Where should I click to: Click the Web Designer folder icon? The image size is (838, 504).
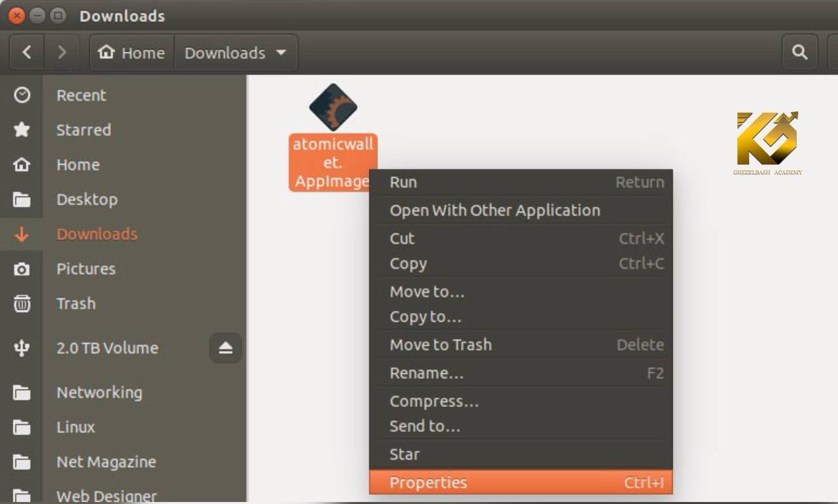pos(22,495)
